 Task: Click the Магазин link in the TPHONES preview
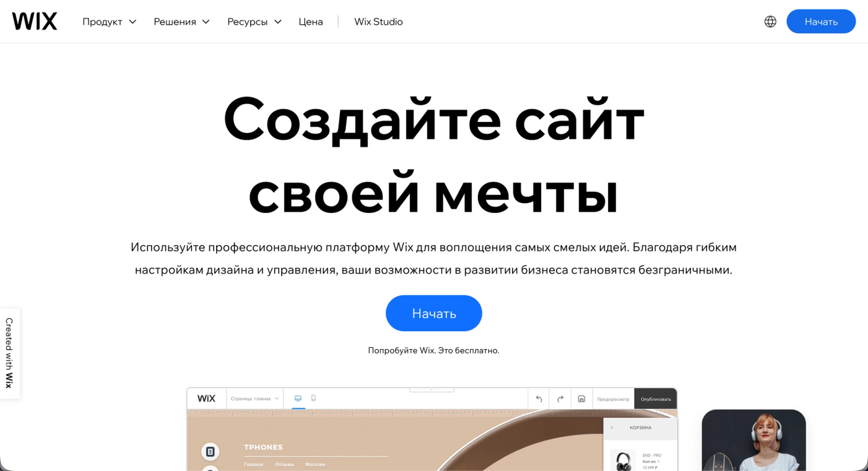click(x=315, y=464)
